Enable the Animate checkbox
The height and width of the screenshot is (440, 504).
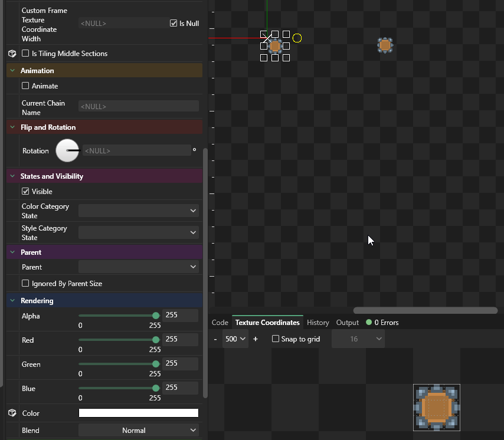click(25, 86)
